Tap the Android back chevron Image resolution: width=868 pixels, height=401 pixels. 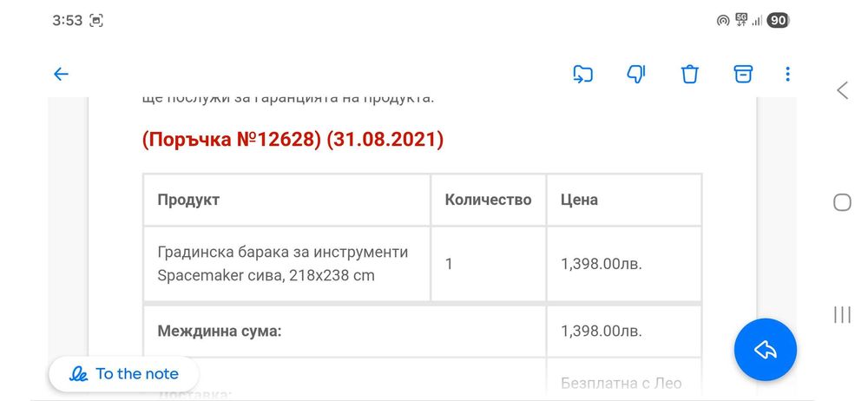pyautogui.click(x=842, y=90)
